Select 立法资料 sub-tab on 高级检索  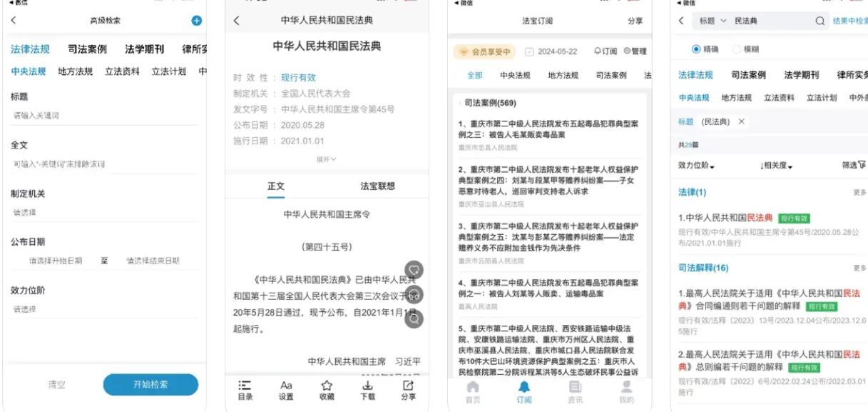123,71
